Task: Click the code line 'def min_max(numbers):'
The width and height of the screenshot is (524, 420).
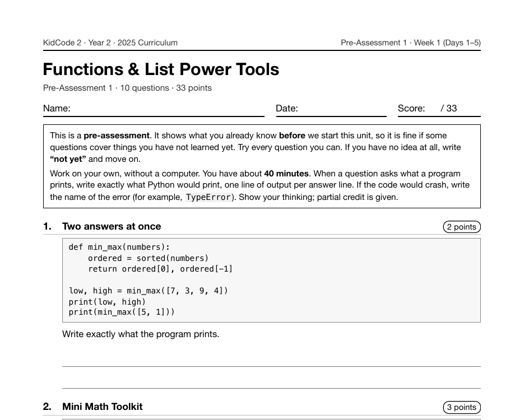Action: (119, 247)
